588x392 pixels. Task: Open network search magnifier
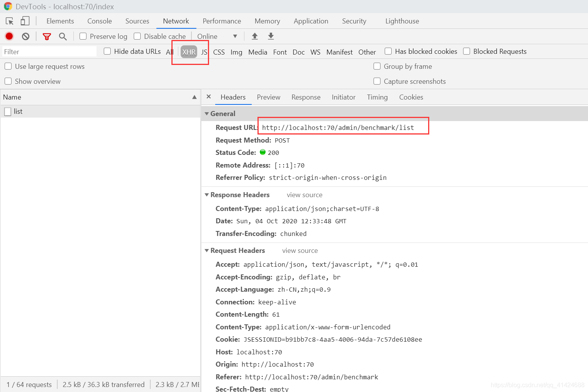tap(63, 37)
